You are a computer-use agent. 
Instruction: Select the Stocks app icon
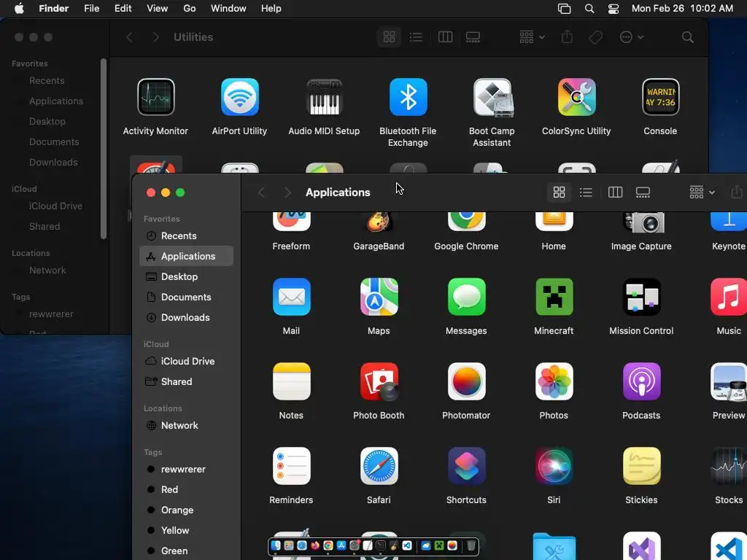click(729, 466)
